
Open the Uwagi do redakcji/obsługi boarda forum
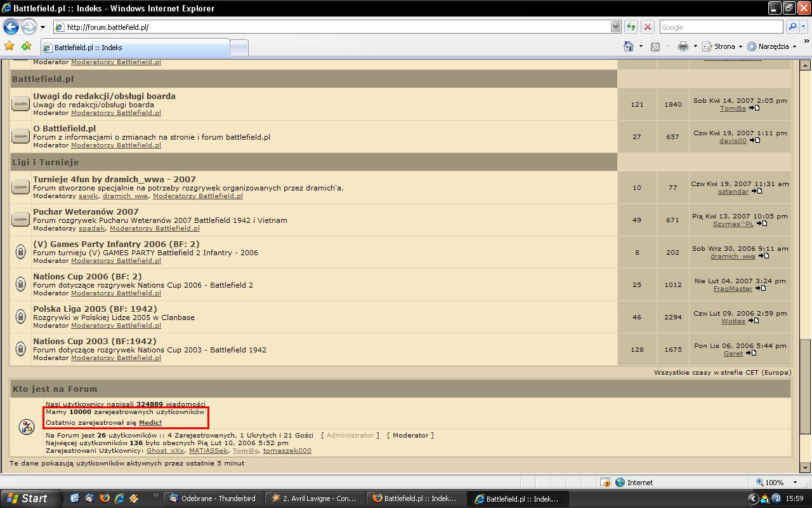104,97
